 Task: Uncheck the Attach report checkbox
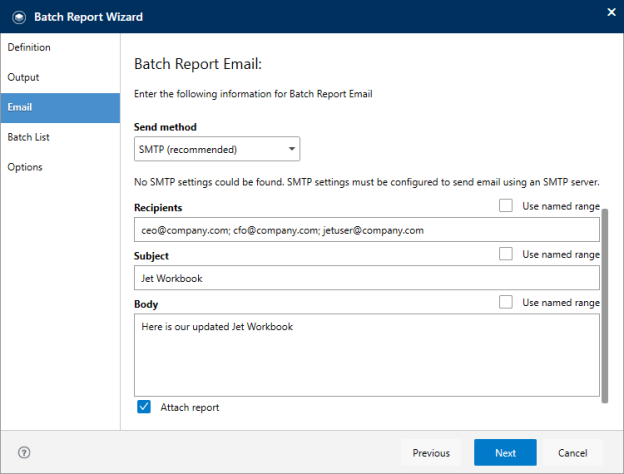click(144, 407)
